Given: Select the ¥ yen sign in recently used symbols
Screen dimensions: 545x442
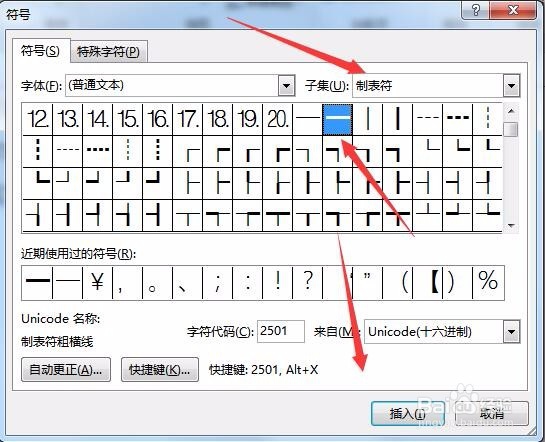Looking at the screenshot, I should pos(98,282).
